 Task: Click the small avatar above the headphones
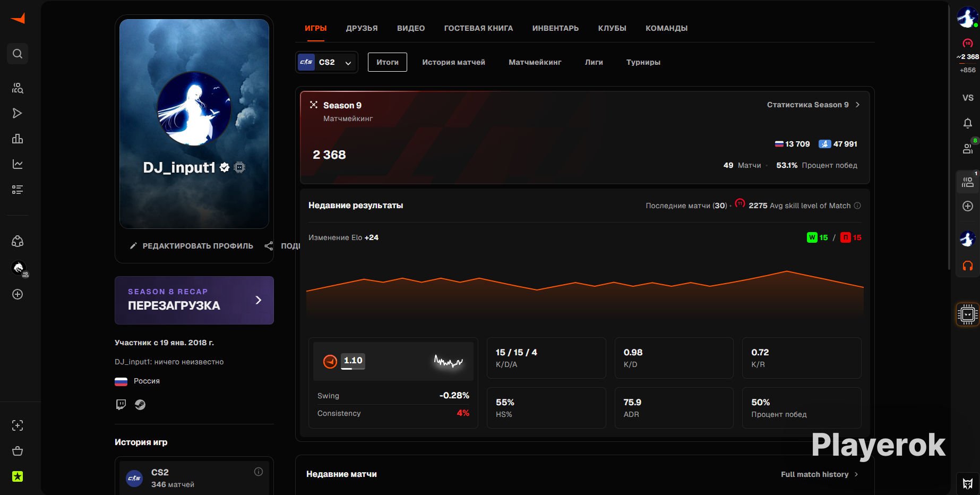click(x=968, y=239)
